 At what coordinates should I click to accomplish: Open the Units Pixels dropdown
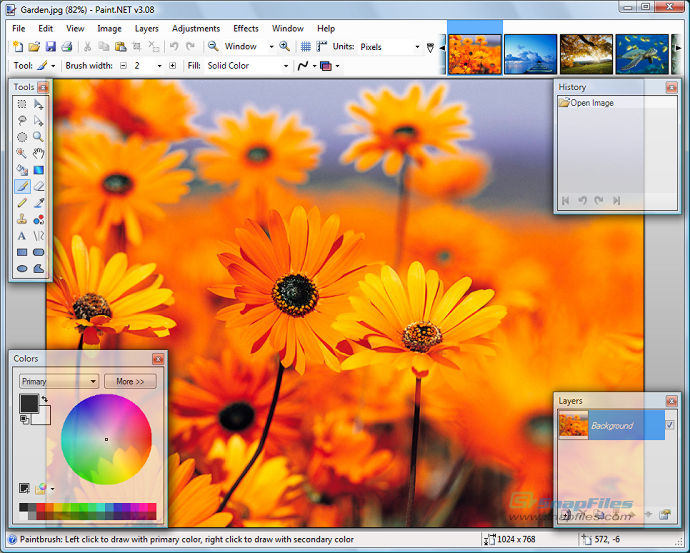[390, 46]
